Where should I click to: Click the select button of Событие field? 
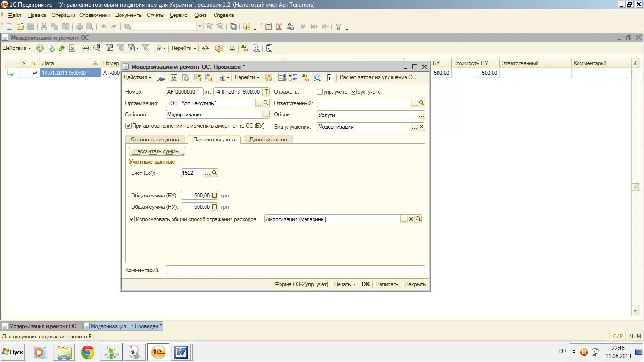(x=266, y=115)
